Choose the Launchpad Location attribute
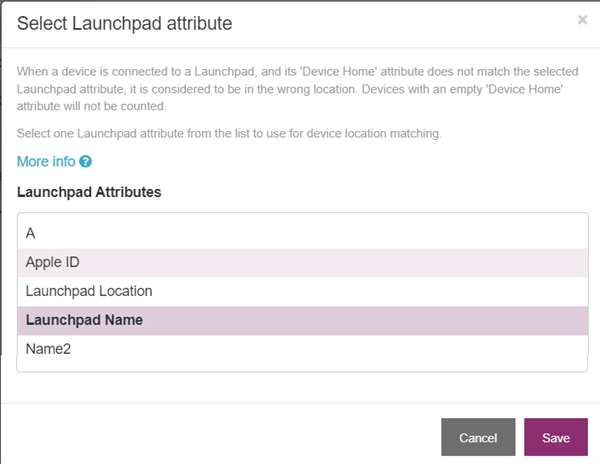Viewport: 600px width, 464px height. coord(302,291)
